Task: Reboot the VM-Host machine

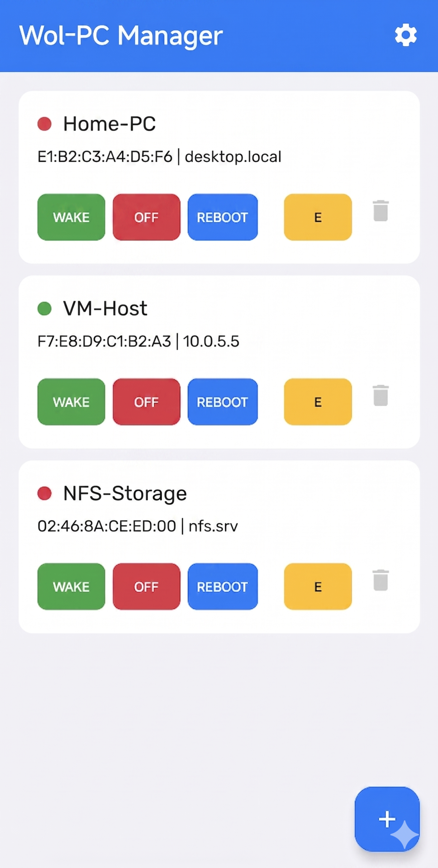Action: 223,402
